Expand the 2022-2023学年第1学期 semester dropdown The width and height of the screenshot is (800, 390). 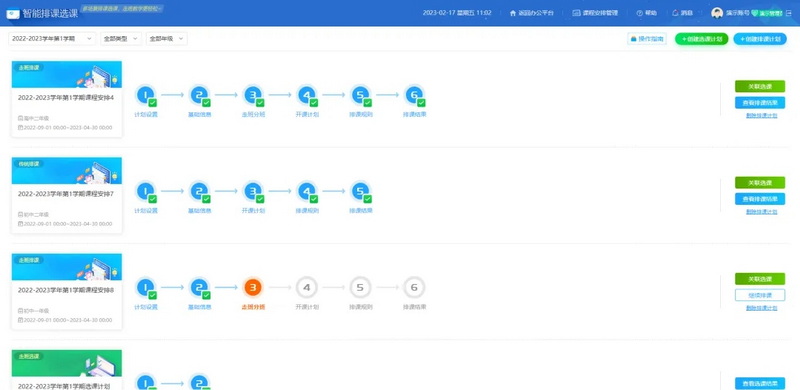[52, 39]
